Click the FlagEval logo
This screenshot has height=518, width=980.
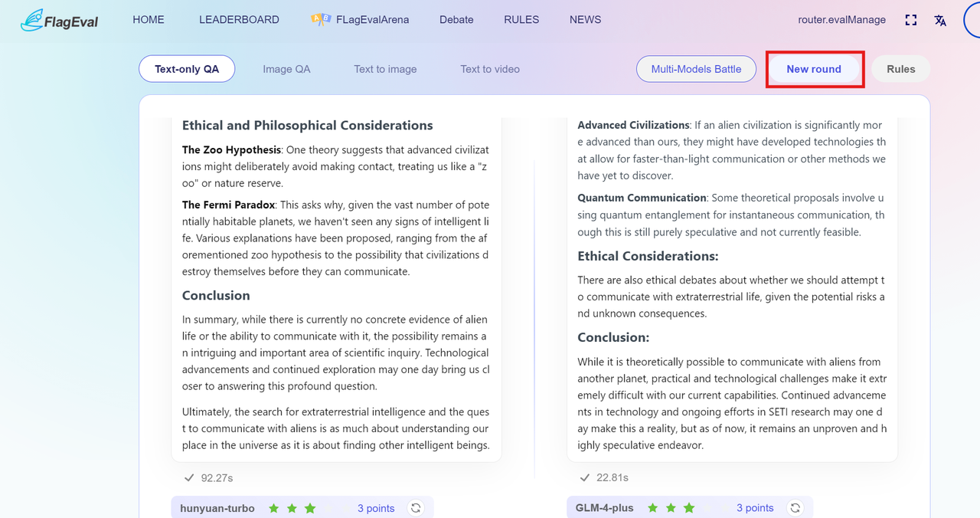pyautogui.click(x=60, y=21)
